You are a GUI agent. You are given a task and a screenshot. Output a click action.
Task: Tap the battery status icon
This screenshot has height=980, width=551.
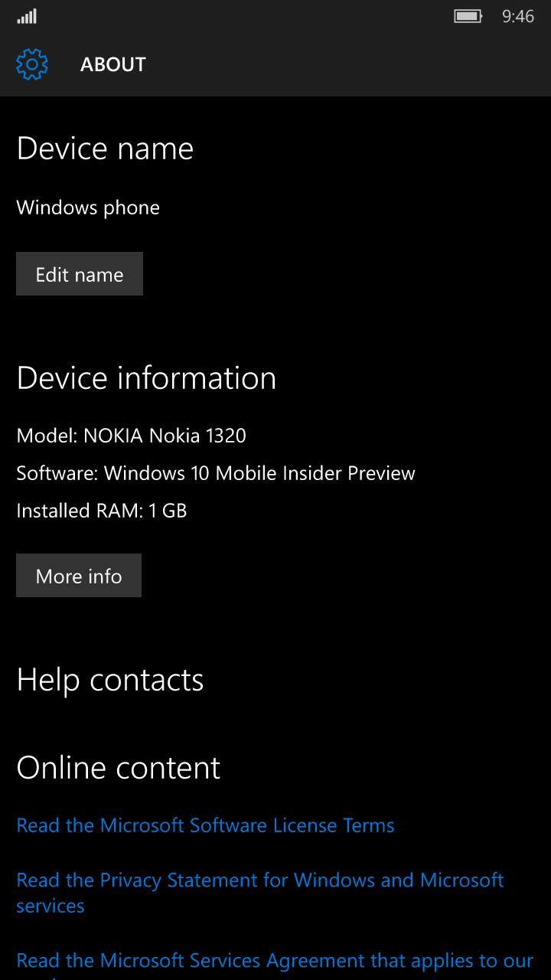(468, 16)
